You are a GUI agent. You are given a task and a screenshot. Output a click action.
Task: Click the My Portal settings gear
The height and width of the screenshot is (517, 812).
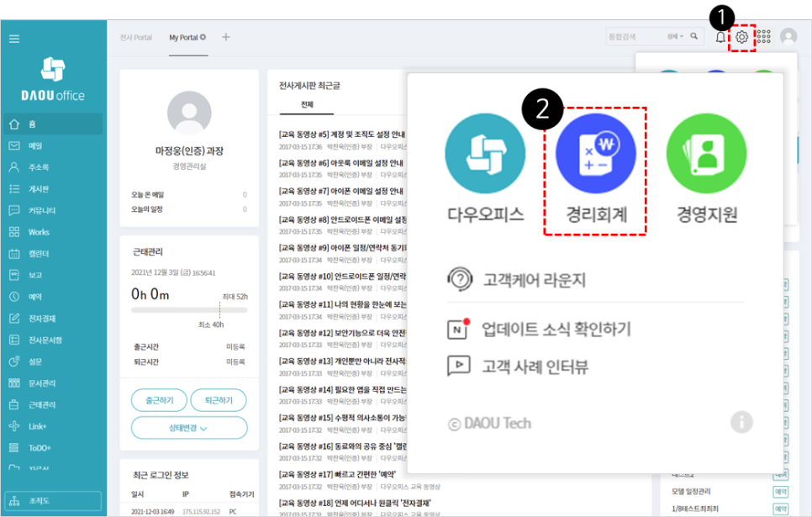(203, 37)
